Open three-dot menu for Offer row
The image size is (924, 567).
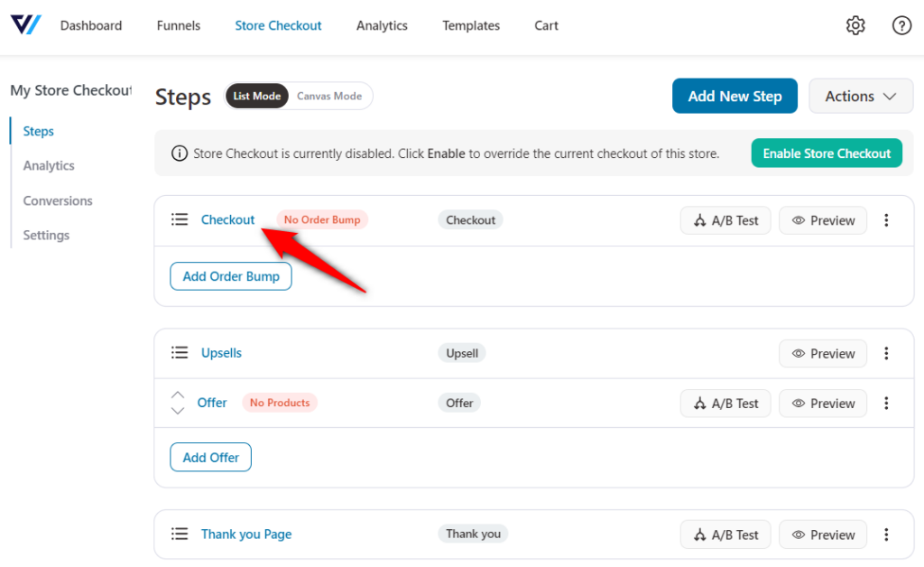(886, 404)
